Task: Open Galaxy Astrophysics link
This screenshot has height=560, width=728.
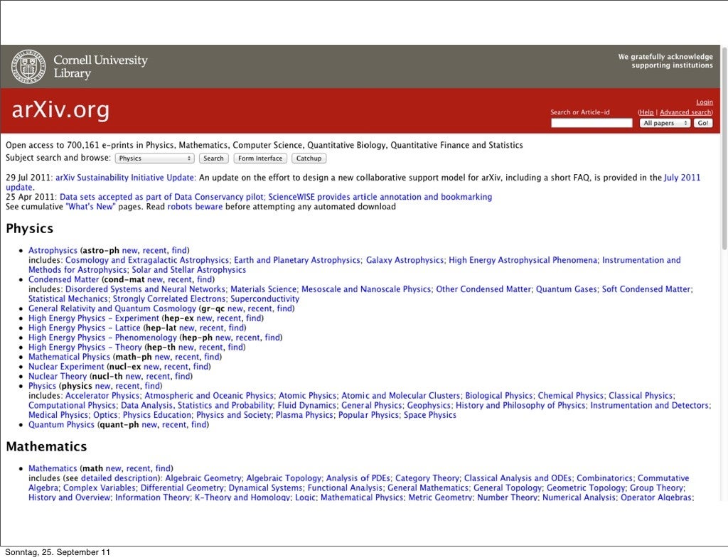Action: coord(405,260)
